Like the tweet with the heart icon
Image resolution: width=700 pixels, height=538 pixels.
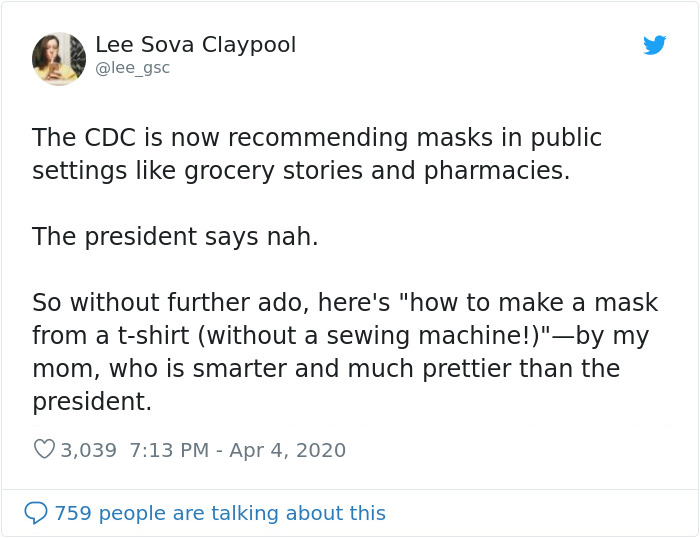pos(44,449)
